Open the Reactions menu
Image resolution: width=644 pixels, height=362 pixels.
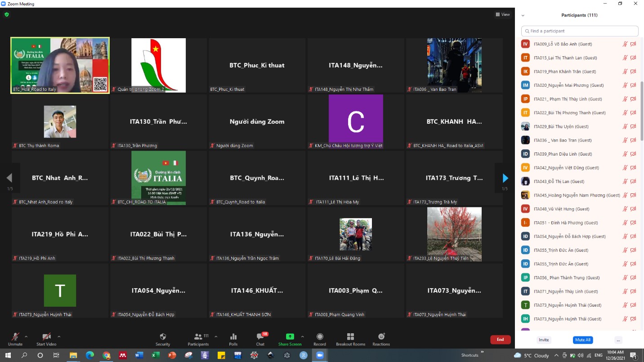tap(381, 337)
